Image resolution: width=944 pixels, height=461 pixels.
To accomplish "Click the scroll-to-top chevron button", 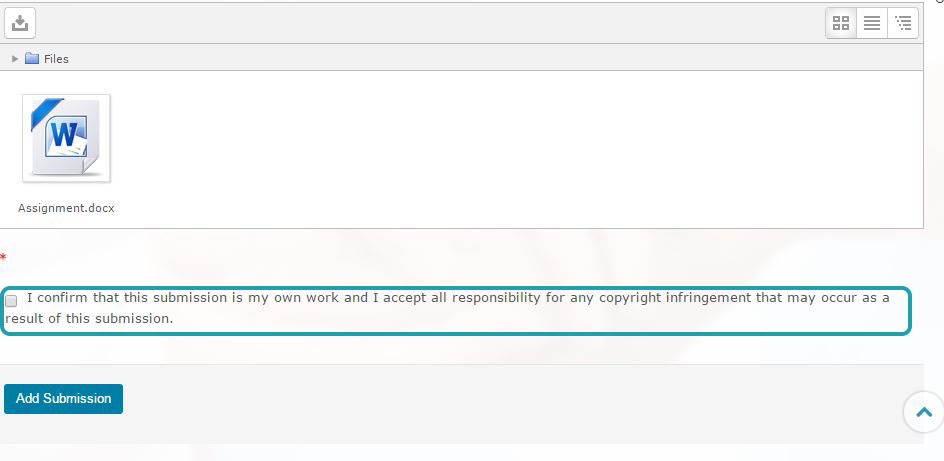I will click(x=924, y=412).
